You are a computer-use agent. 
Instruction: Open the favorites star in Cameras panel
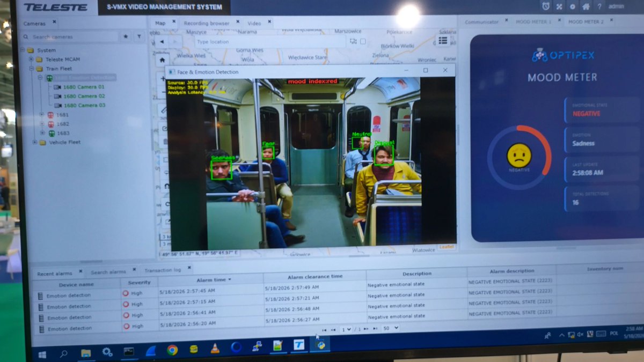pos(126,37)
